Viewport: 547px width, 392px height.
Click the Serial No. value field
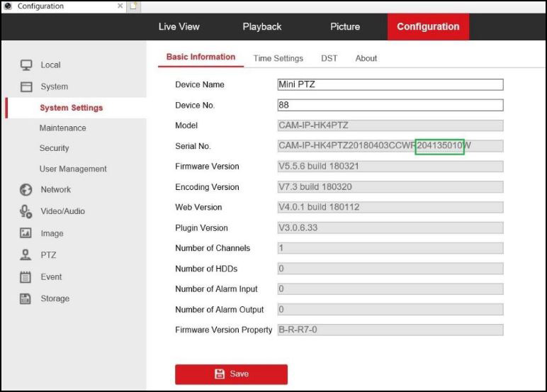coord(390,145)
